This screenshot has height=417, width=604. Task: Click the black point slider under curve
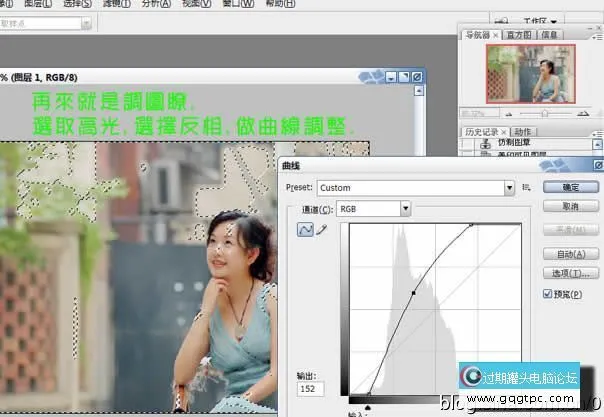pyautogui.click(x=368, y=407)
